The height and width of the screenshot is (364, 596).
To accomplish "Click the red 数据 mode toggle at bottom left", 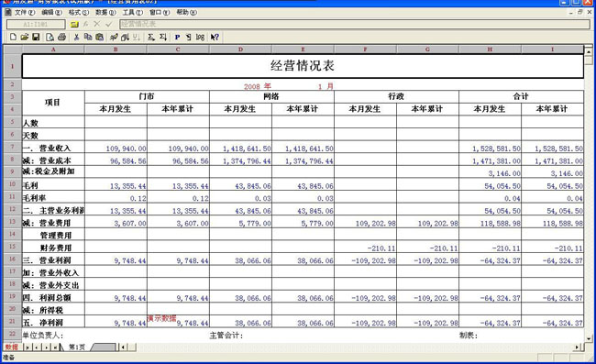I will coord(12,347).
